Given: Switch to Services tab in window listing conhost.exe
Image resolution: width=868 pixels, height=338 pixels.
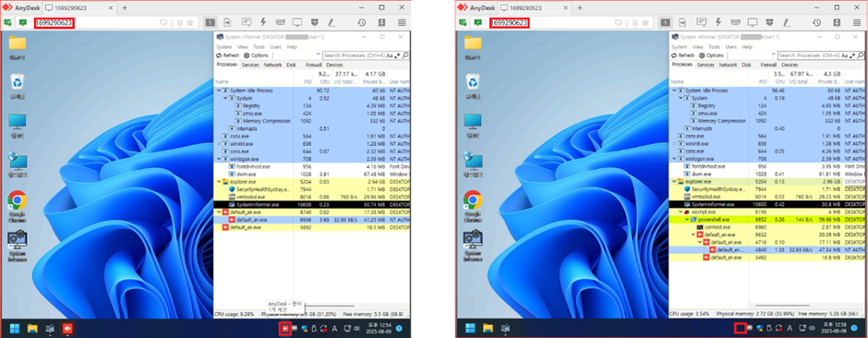Looking at the screenshot, I should (705, 65).
